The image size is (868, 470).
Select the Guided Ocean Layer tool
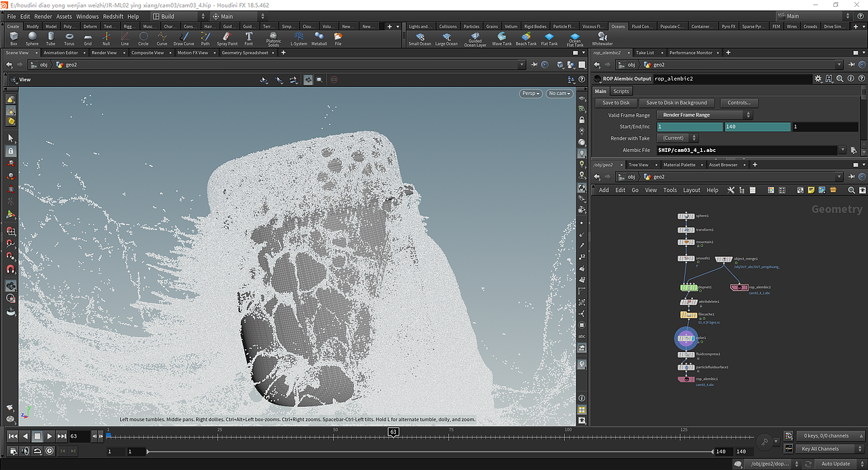click(475, 39)
